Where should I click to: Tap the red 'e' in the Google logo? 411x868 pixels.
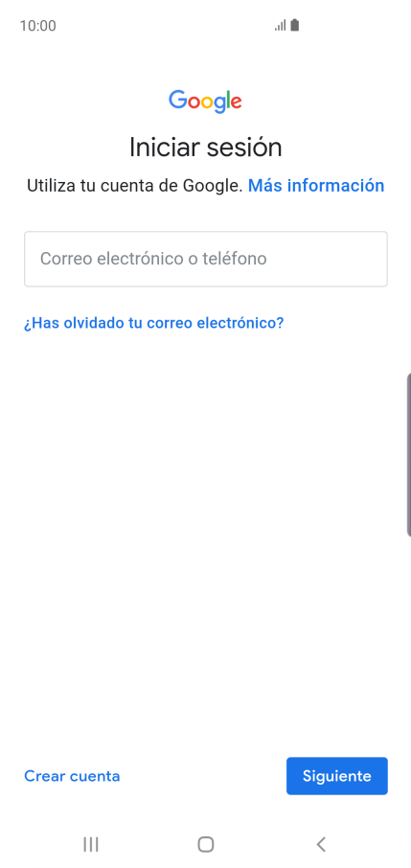(236, 103)
